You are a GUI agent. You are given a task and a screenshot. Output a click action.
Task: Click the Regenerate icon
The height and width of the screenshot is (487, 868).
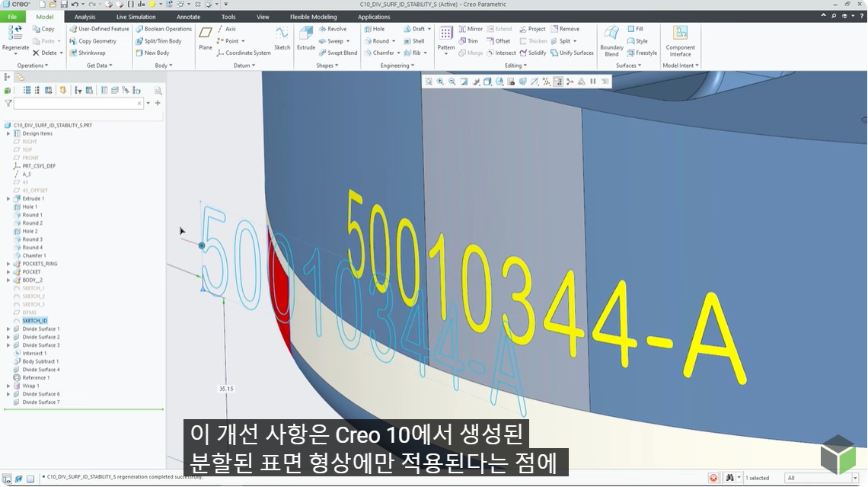(x=15, y=34)
